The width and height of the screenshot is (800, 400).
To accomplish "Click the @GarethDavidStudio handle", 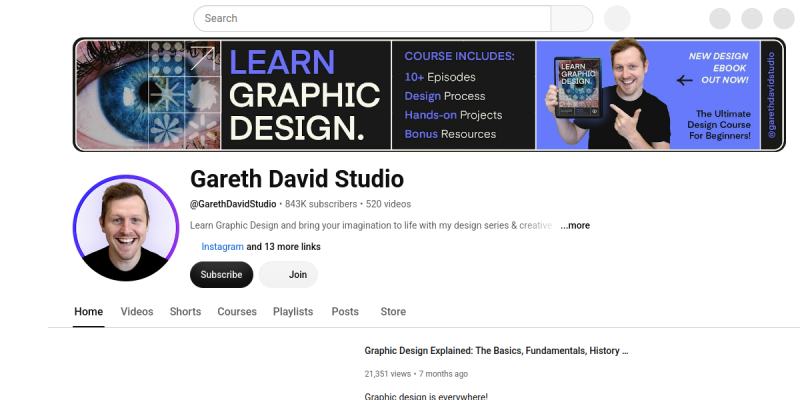I will click(x=233, y=204).
